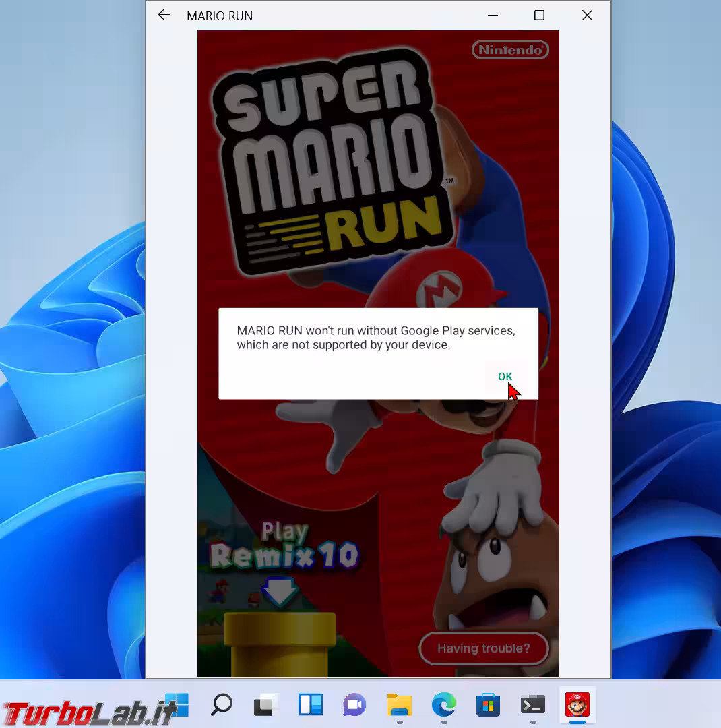Viewport: 721px width, 728px height.
Task: Close the MARIO RUN window
Action: (x=587, y=16)
